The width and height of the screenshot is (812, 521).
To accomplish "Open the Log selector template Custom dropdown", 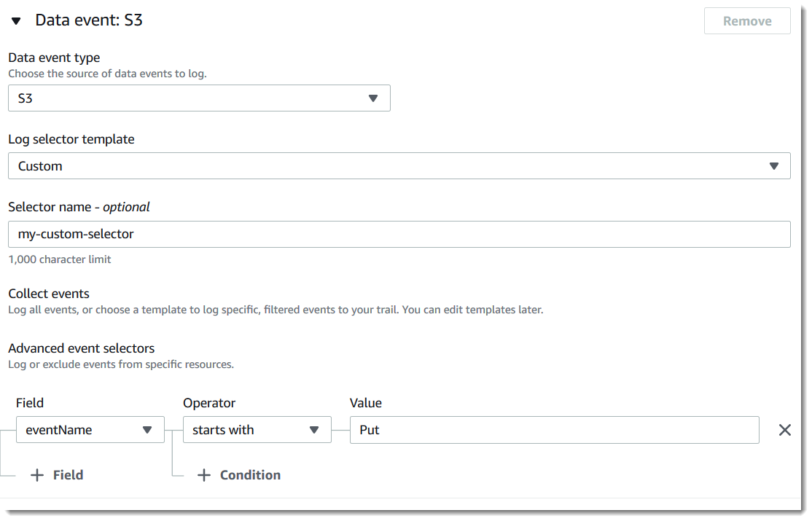I will coord(386,166).
